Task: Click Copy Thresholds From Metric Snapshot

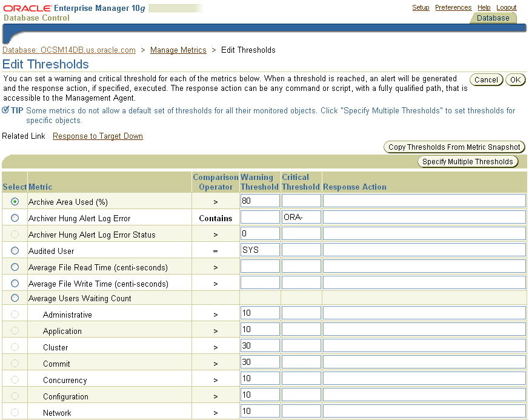Action: coord(454,147)
